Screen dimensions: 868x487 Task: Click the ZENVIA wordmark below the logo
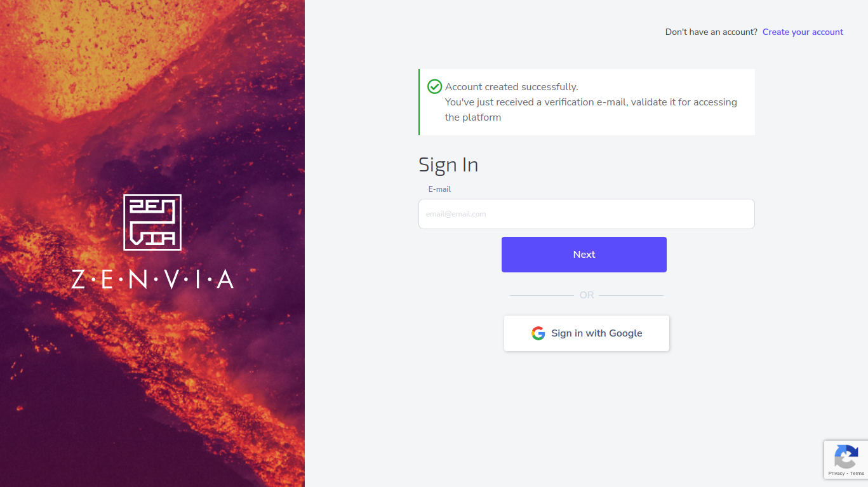pos(152,279)
